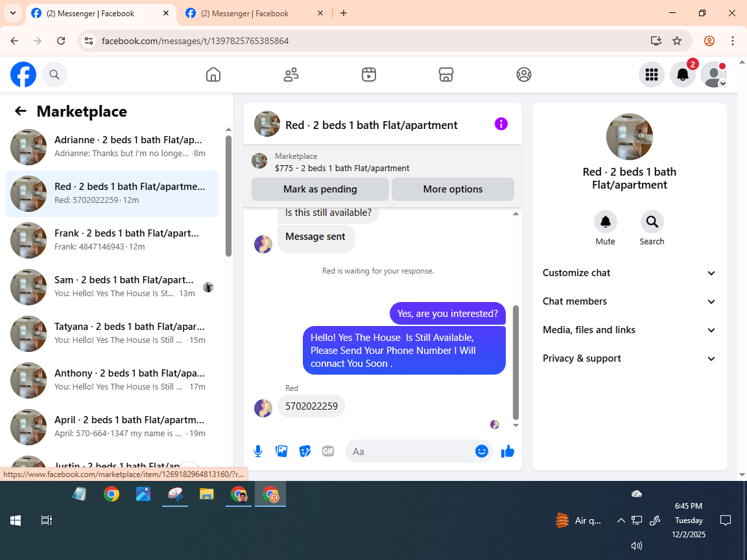747x560 pixels.
Task: Expand Media, files and links section
Action: (x=630, y=330)
